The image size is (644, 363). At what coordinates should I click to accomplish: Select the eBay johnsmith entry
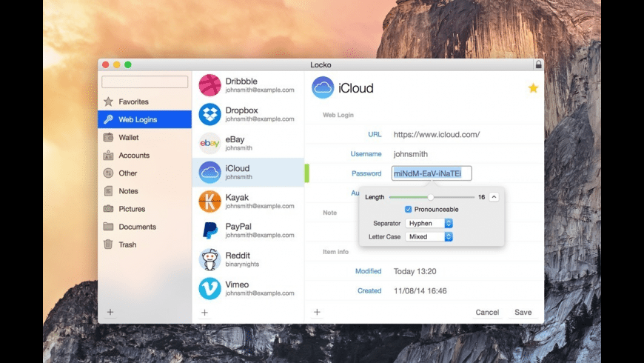click(248, 143)
